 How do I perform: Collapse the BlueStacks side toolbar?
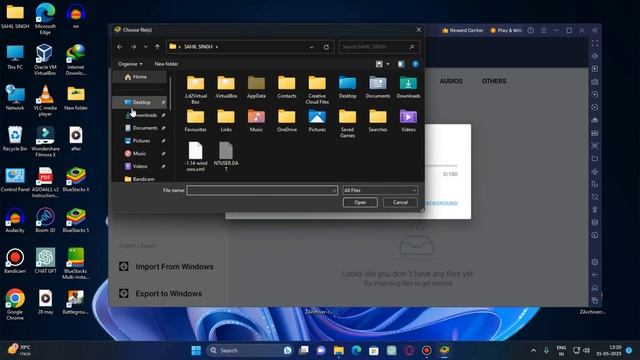tap(595, 30)
